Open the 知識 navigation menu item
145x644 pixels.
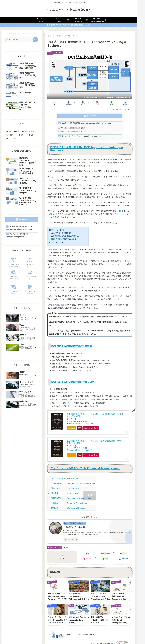coord(78,20)
